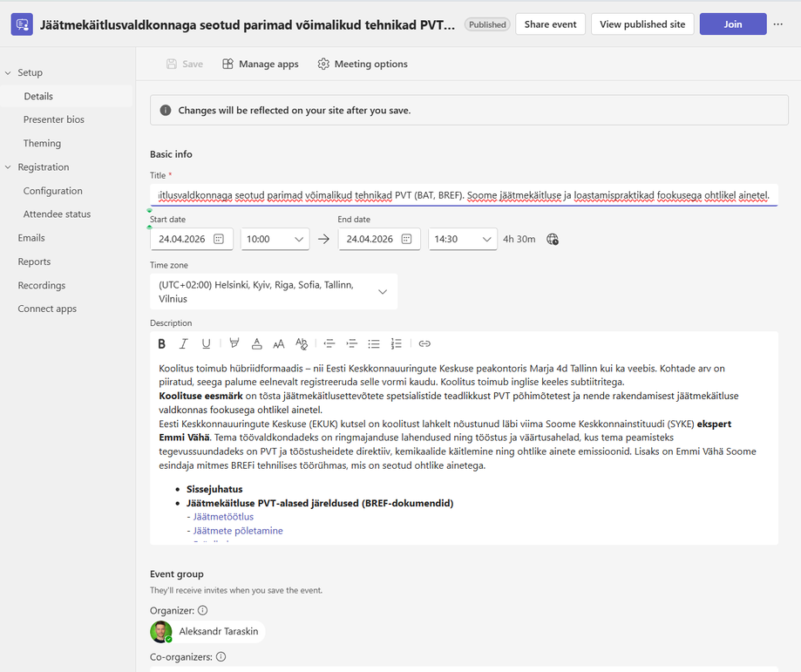Insert a bulleted list
This screenshot has width=801, height=672.
click(374, 343)
